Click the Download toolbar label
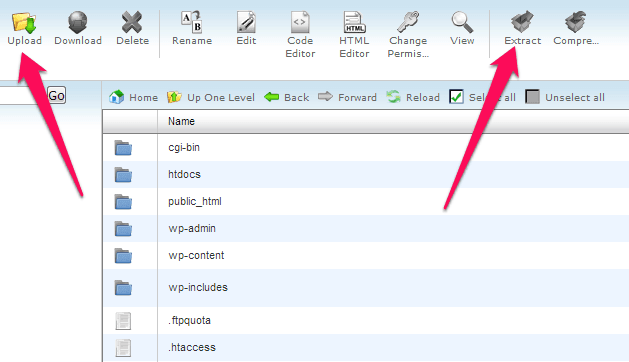Screen dimensions: 629x362 [78, 41]
